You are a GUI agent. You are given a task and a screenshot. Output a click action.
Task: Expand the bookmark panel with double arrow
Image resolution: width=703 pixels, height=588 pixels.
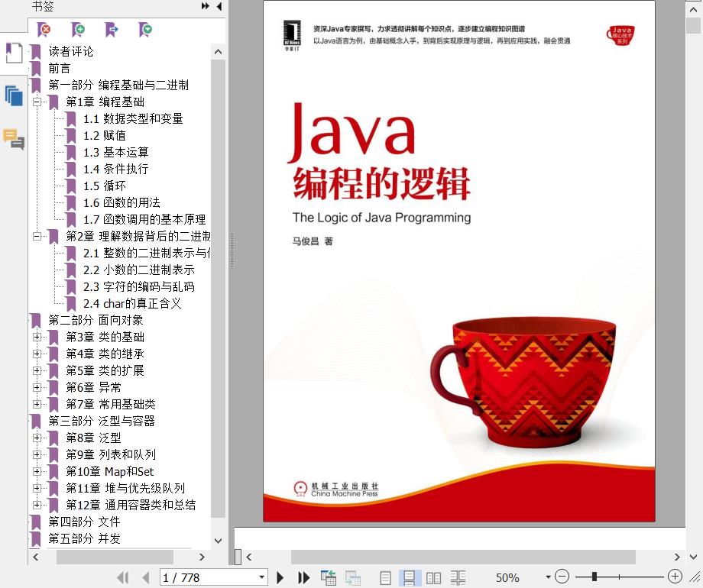205,6
